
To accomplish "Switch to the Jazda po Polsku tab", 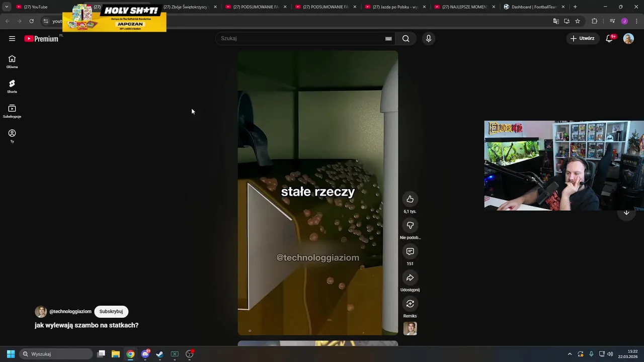I will (x=395, y=7).
